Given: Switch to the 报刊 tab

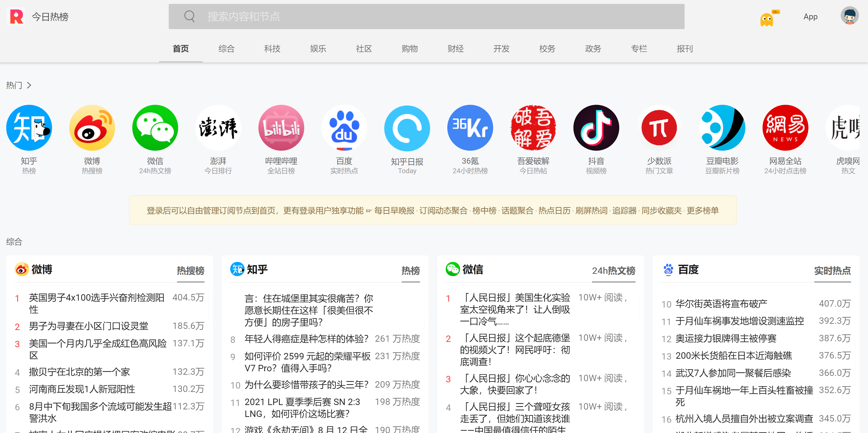Looking at the screenshot, I should pyautogui.click(x=685, y=49).
